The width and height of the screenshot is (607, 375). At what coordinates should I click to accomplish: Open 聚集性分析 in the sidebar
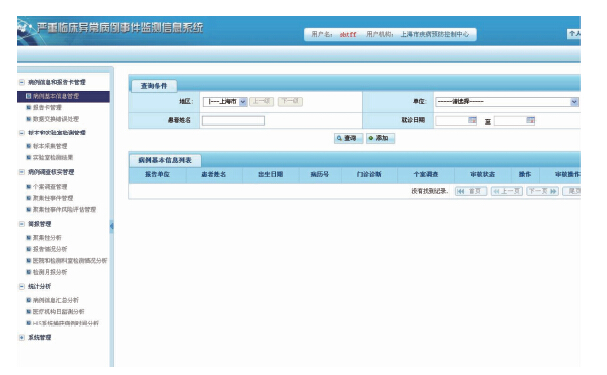click(x=47, y=238)
